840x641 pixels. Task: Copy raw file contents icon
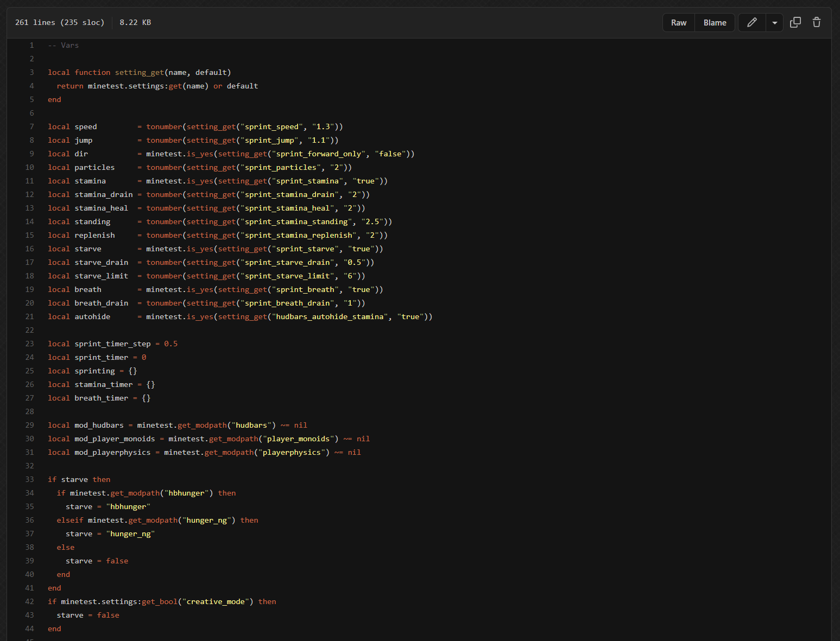click(795, 23)
